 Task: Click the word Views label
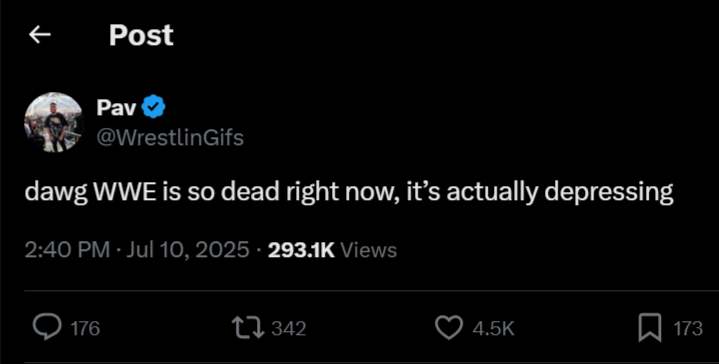369,250
